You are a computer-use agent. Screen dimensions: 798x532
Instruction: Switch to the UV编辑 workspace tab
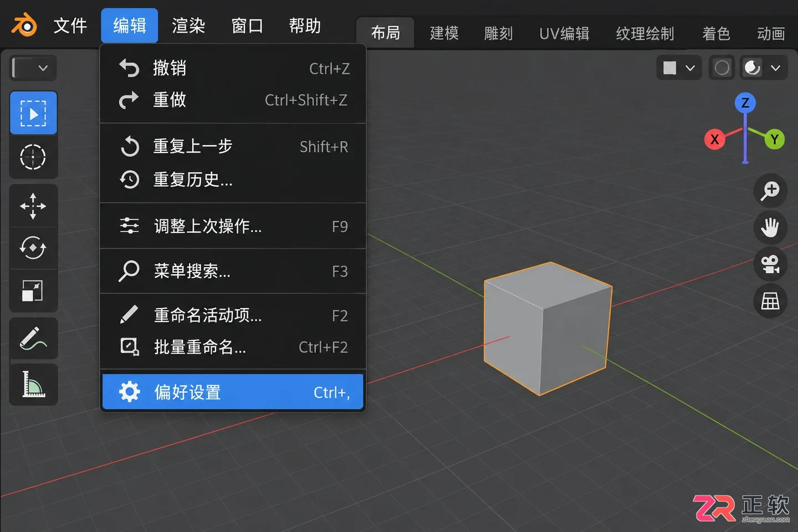click(x=564, y=34)
